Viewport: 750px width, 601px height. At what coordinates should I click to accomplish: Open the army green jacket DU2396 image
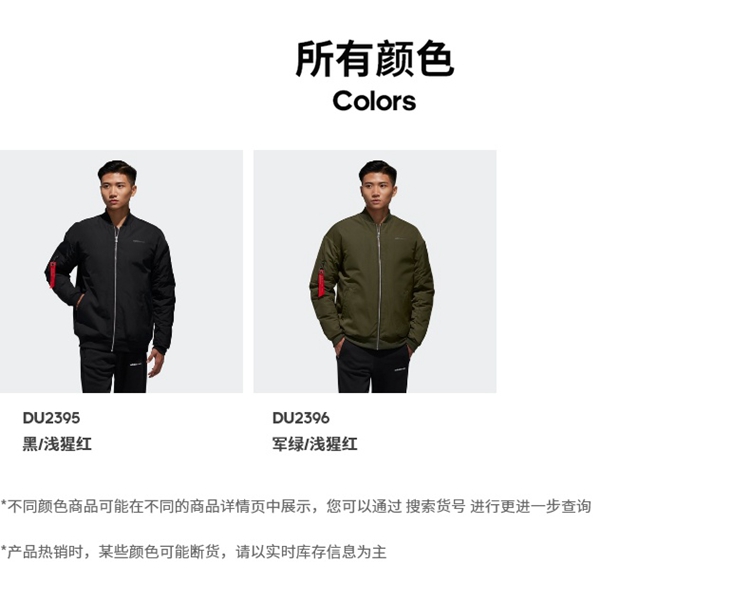click(375, 271)
